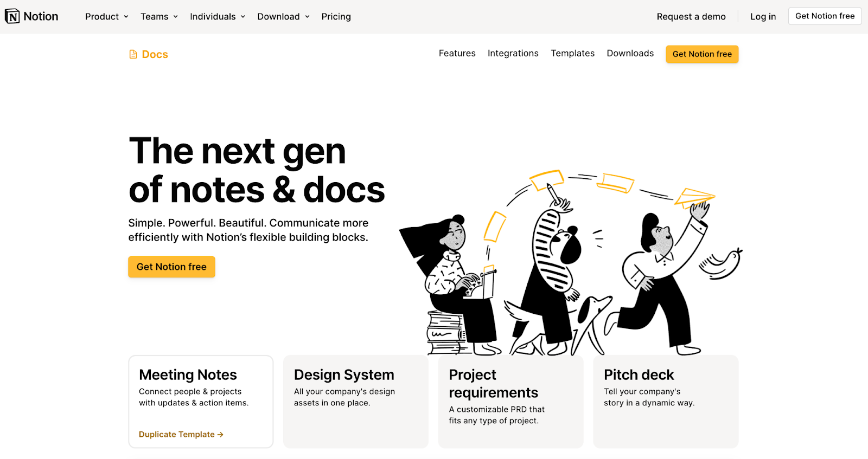Click 'A customizable PRD that' description text
Screen dimensions: 868x459
497,415
